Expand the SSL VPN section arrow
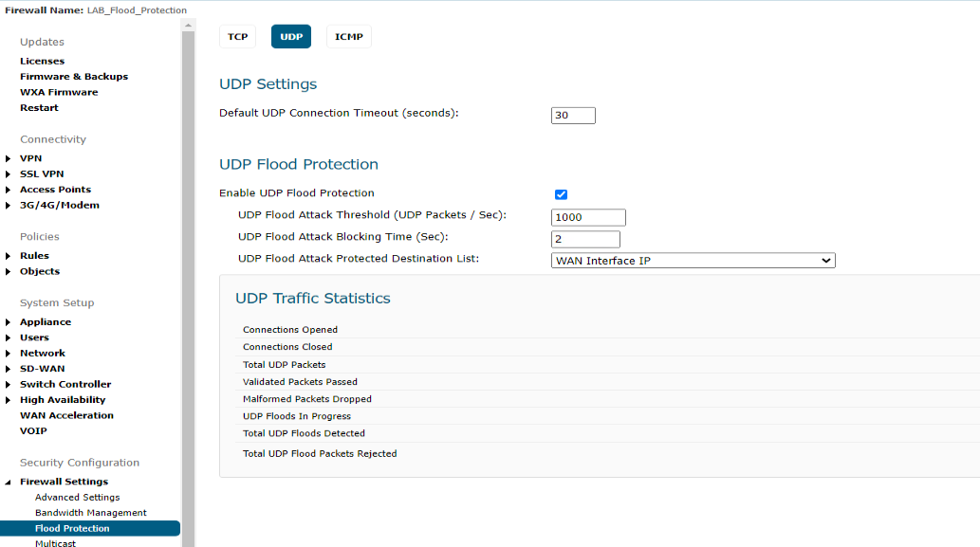 9,174
